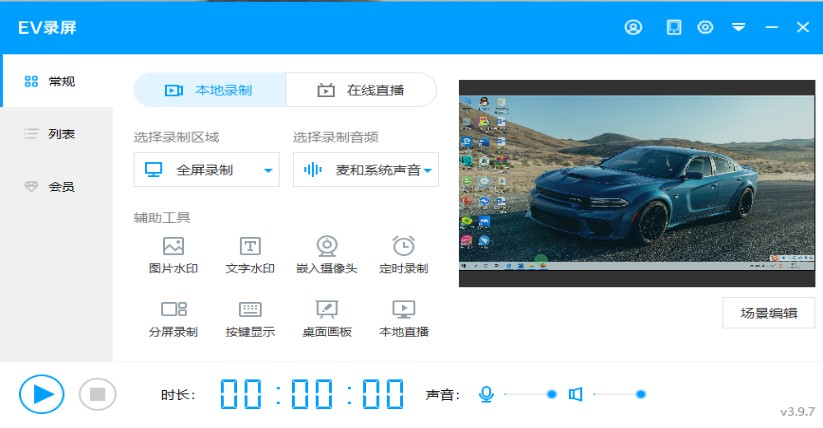Image resolution: width=823 pixels, height=428 pixels.
Task: Click the microphone volume slider handle
Action: coord(551,394)
